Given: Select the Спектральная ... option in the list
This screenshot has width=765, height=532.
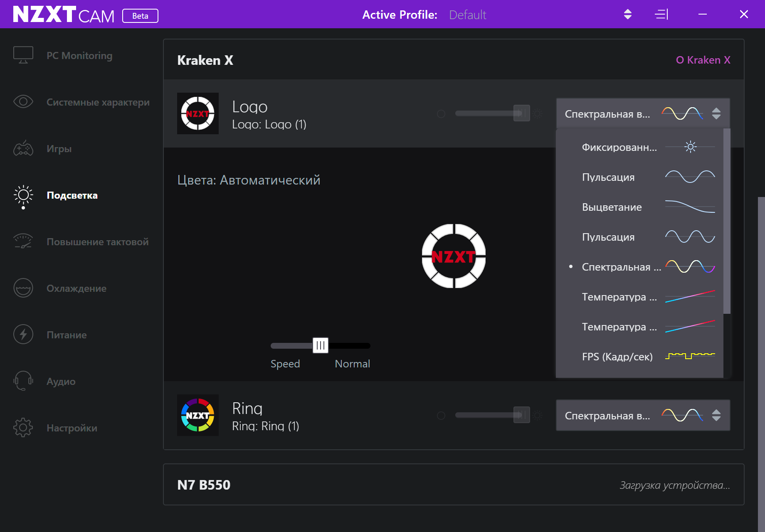Looking at the screenshot, I should click(640, 267).
